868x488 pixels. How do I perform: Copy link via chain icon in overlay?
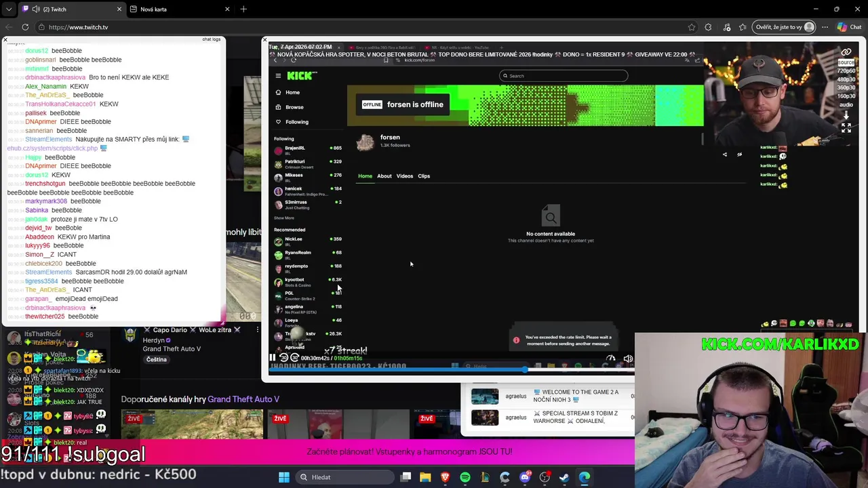point(846,52)
